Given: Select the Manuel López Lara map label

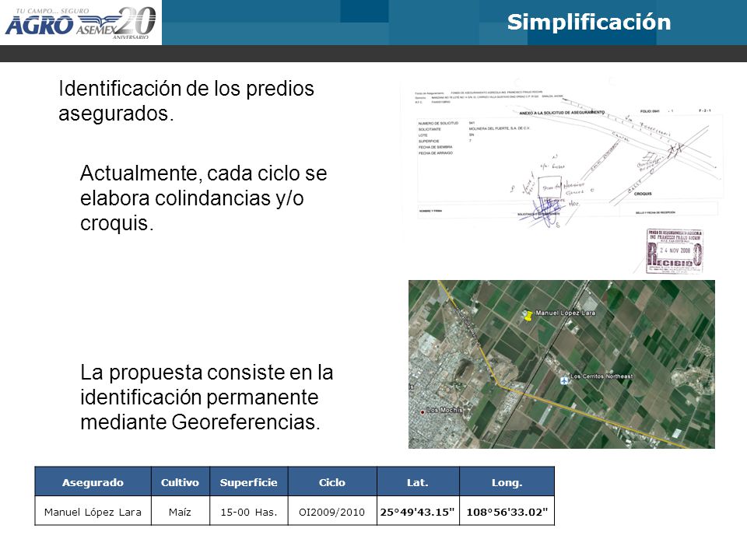Looking at the screenshot, I should [566, 313].
